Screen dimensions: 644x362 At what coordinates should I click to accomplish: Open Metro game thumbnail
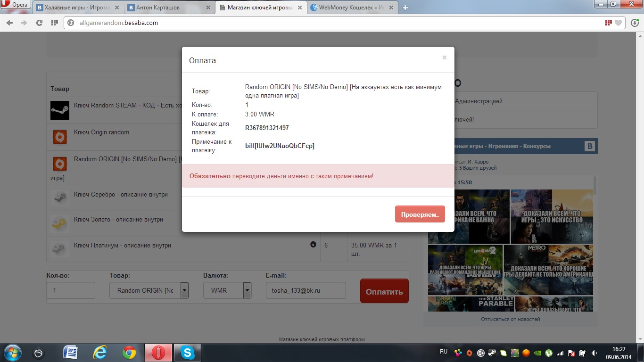(548, 270)
